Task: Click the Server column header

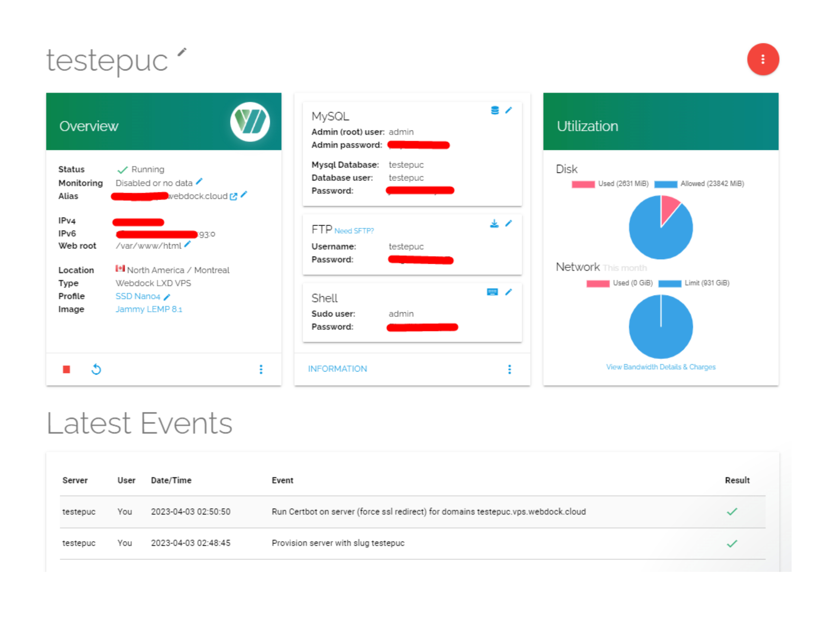Action: (x=75, y=480)
